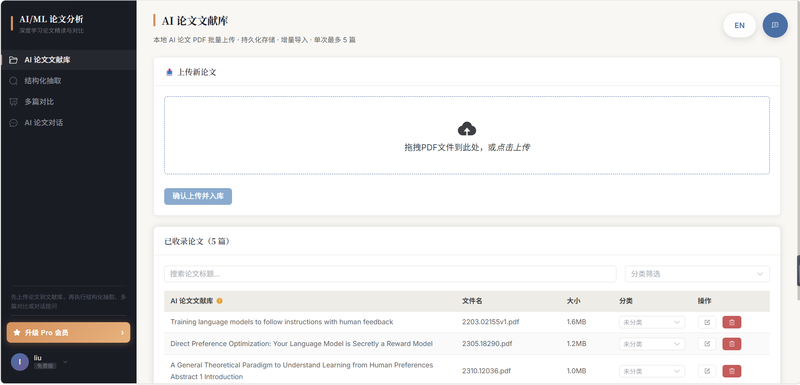This screenshot has height=385, width=800.
Task: Focus the 搜索论文标题 search field
Action: 390,274
